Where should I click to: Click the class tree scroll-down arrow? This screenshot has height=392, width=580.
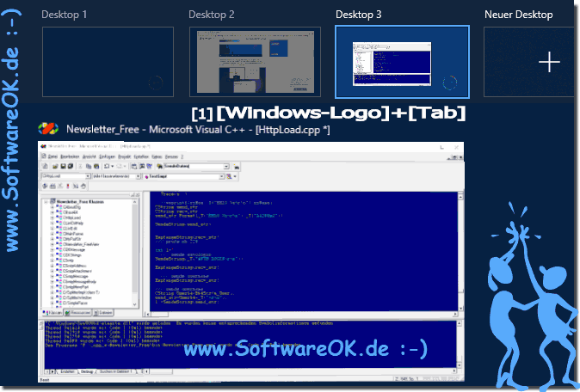tap(134, 305)
